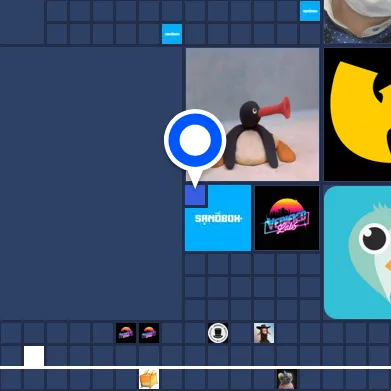Screen dimensions: 391x391
Task: Click the blue location pin marker
Action: coord(195,140)
